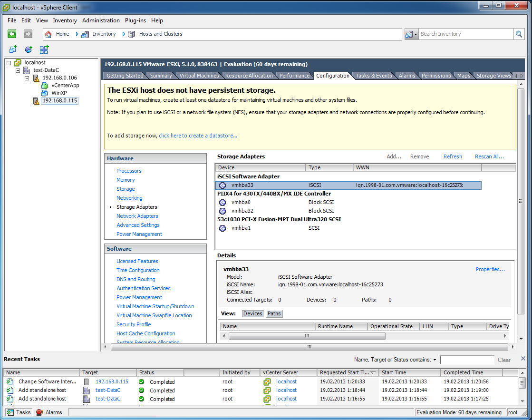Click the Clear filter button
The width and height of the screenshot is (532, 420).
pyautogui.click(x=504, y=360)
